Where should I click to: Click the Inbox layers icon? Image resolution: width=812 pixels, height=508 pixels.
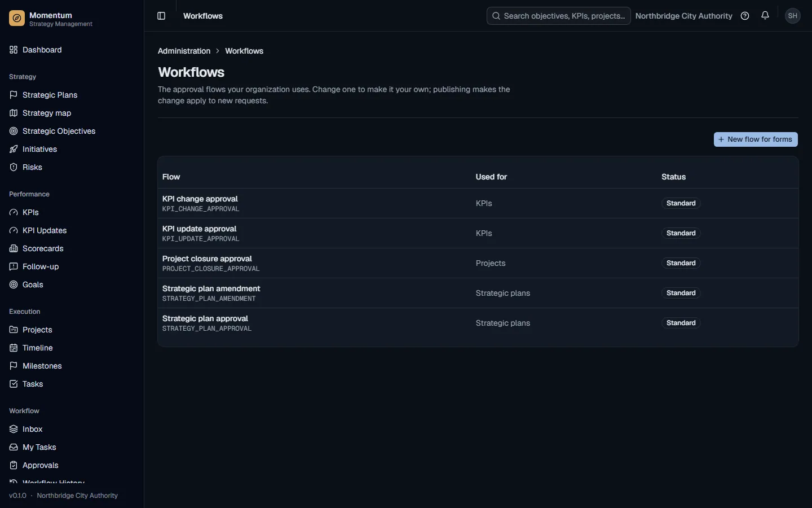click(14, 429)
